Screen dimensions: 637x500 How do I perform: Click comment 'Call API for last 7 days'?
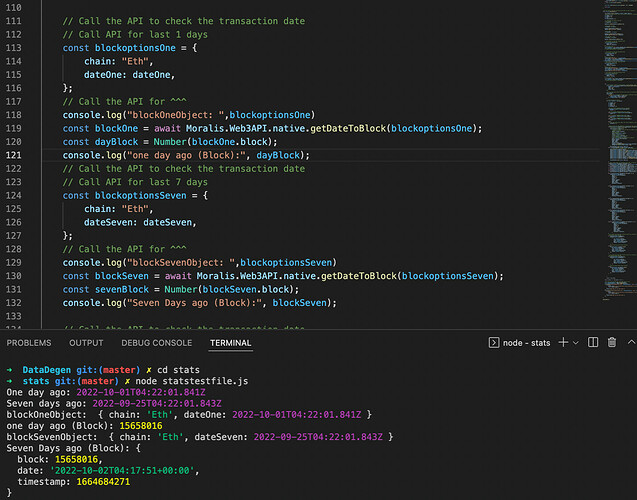point(135,182)
